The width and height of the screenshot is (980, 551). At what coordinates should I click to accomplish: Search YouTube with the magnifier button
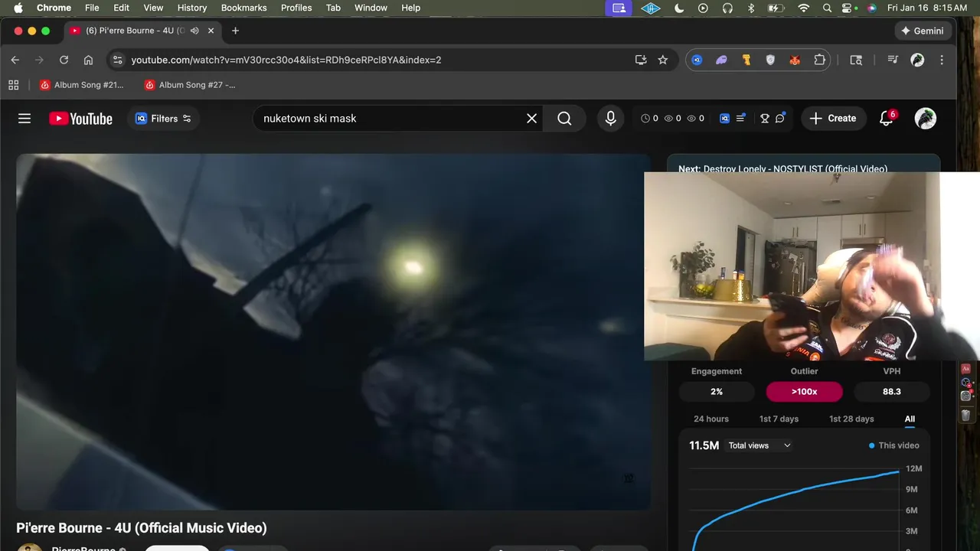tap(564, 119)
